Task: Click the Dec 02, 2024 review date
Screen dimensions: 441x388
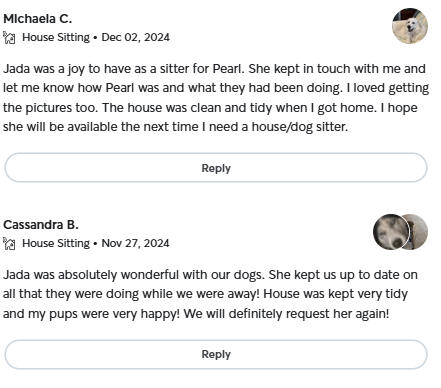Action: click(x=136, y=37)
